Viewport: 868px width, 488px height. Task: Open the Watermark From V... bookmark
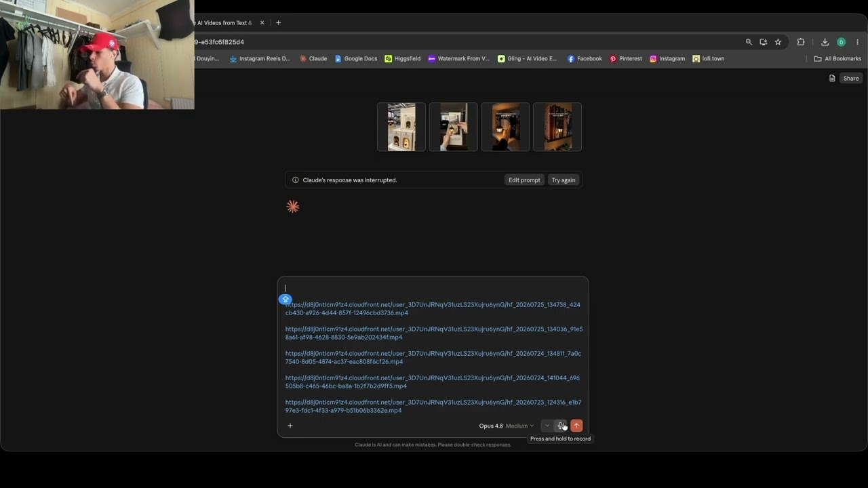[x=458, y=59]
